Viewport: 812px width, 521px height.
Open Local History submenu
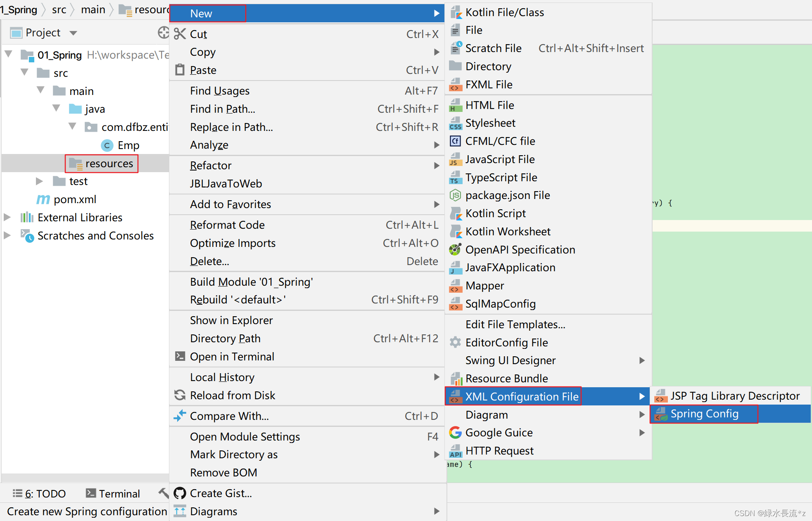click(307, 377)
